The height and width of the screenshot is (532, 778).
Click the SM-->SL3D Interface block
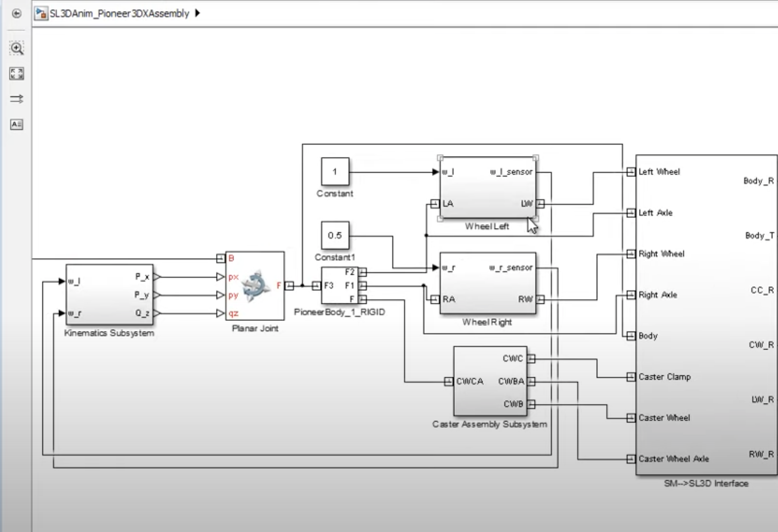(x=706, y=315)
